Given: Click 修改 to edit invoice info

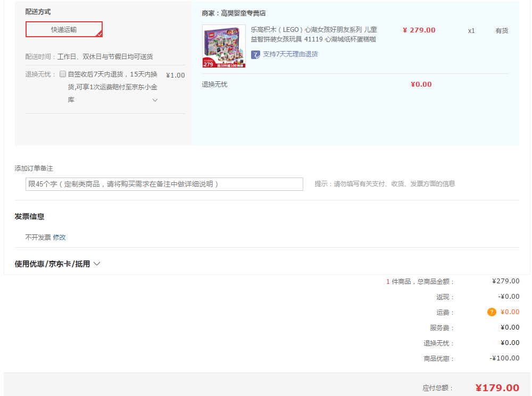Looking at the screenshot, I should [60, 237].
